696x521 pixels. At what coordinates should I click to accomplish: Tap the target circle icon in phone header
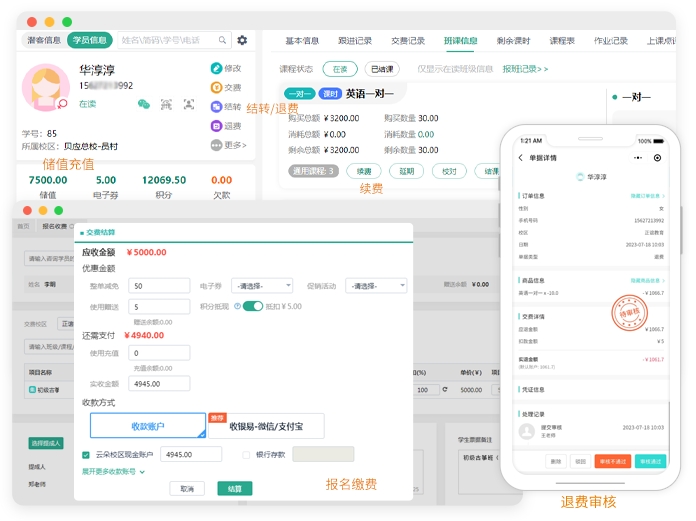tap(657, 158)
